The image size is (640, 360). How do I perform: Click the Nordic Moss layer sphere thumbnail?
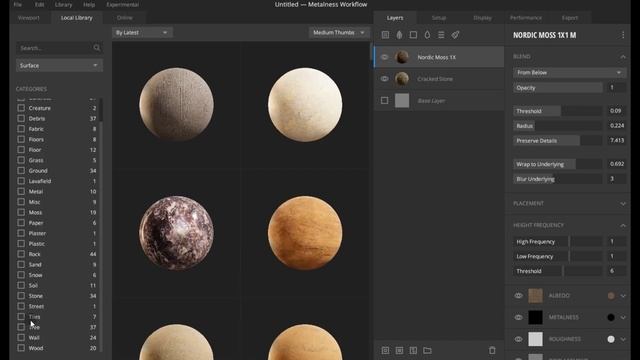pos(402,57)
